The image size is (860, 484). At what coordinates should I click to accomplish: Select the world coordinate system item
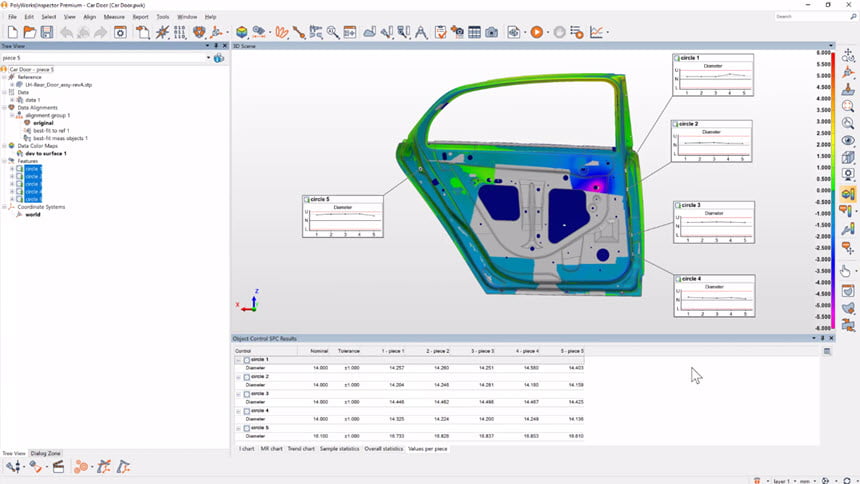tap(32, 215)
